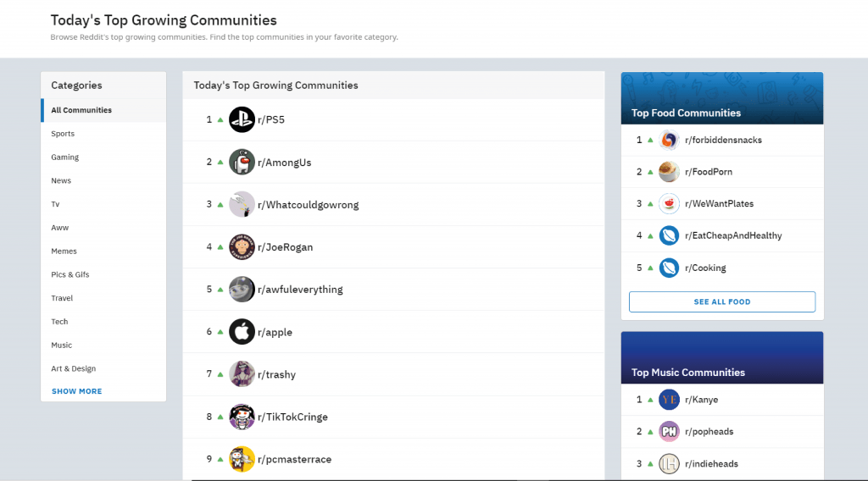Viewport: 868px width, 481px height.
Task: Visit the r/FoodPorn link
Action: [709, 172]
